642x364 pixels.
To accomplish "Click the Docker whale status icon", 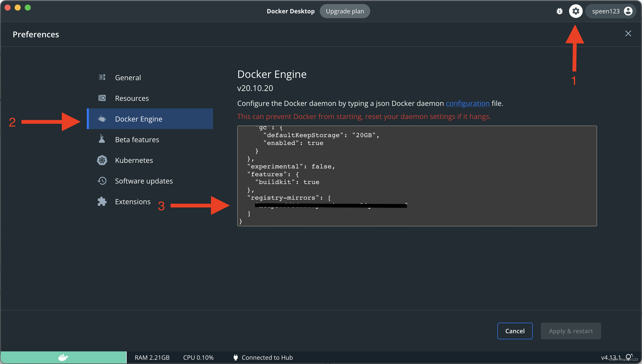I will [63, 357].
